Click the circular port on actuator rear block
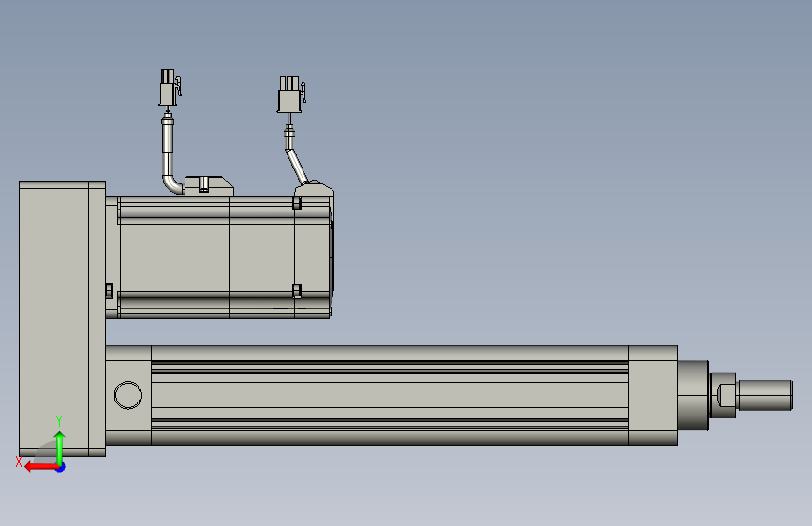812x526 pixels. coord(128,395)
